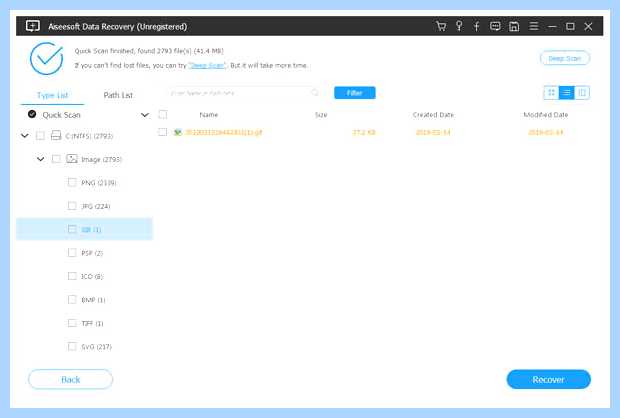Click the Image folder type icon
Image resolution: width=620 pixels, height=418 pixels.
(x=72, y=159)
